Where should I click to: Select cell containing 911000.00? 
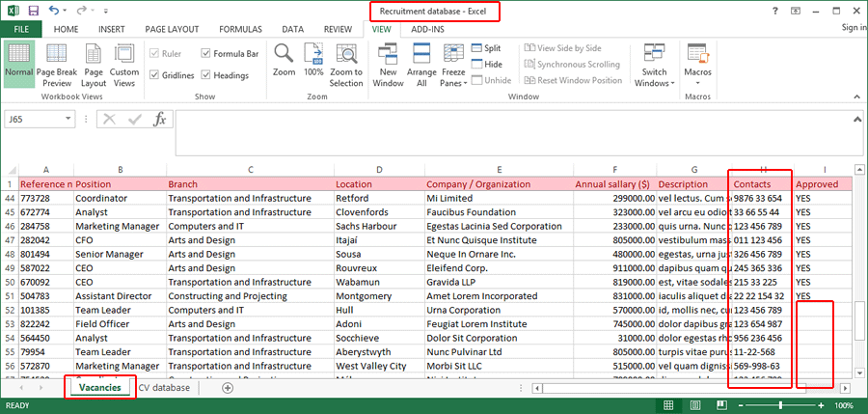(x=615, y=268)
